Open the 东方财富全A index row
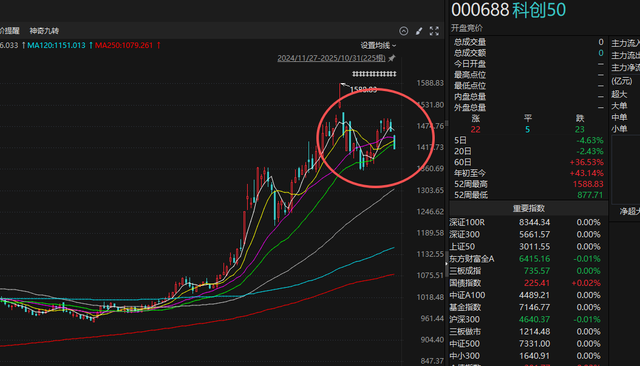The width and height of the screenshot is (640, 366). [x=528, y=259]
